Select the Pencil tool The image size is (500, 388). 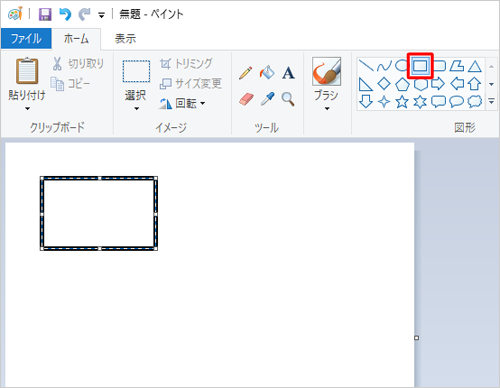[x=246, y=73]
